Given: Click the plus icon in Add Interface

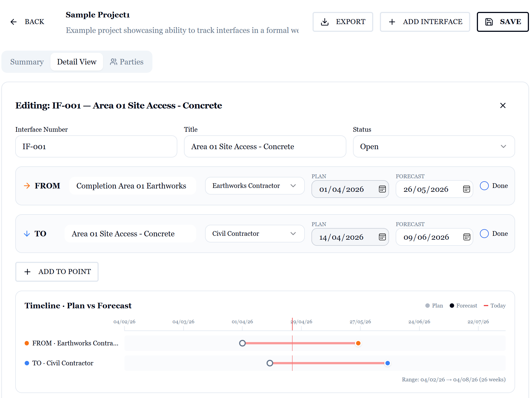Looking at the screenshot, I should [392, 22].
